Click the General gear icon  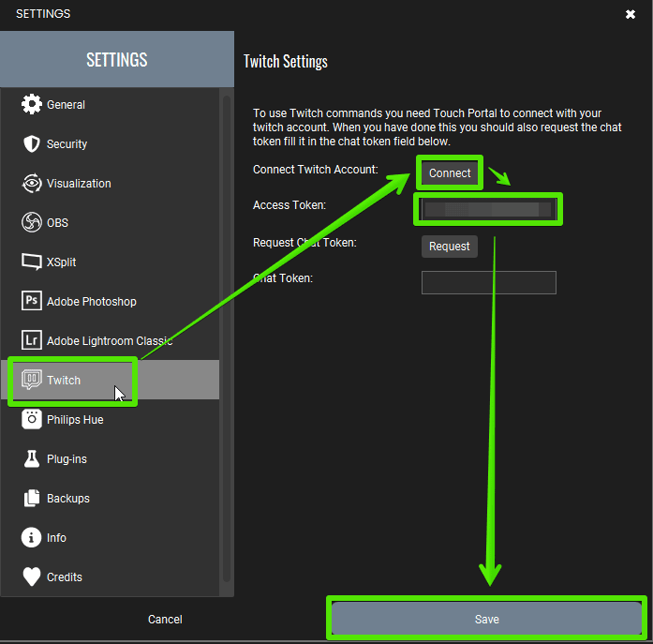[x=32, y=104]
